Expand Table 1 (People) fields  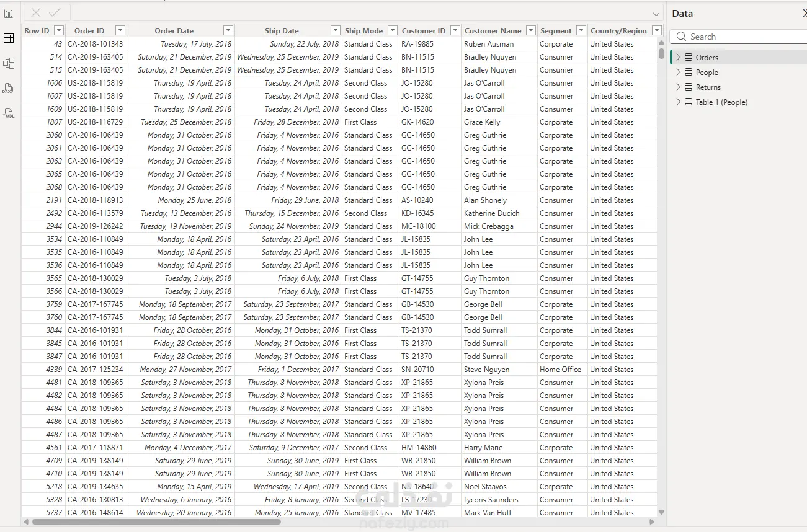[x=678, y=102]
